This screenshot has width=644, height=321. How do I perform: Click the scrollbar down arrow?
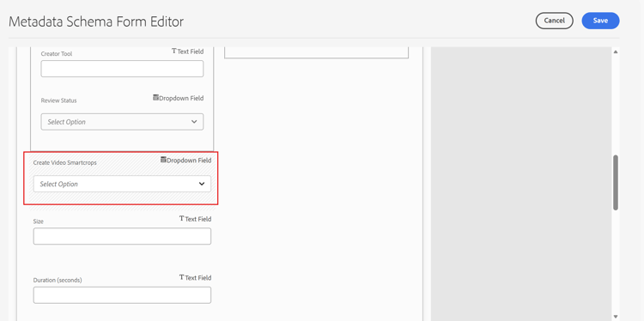pyautogui.click(x=616, y=317)
